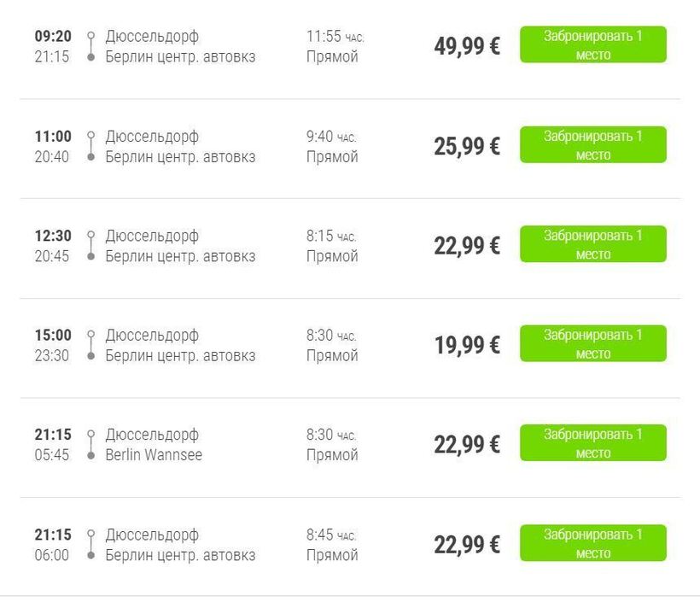
Task: Book one seat on the 49,99 € trip
Action: pyautogui.click(x=592, y=45)
